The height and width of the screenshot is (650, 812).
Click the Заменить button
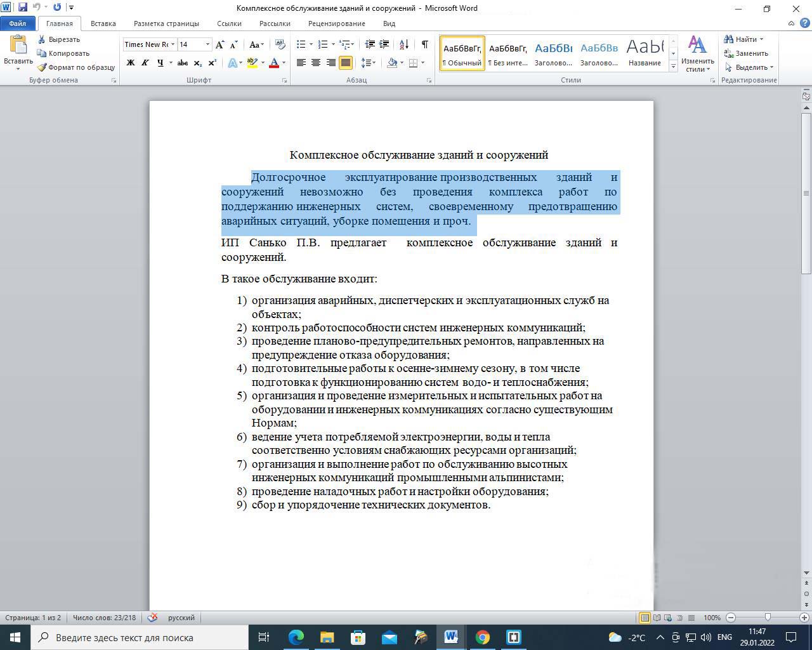click(x=747, y=53)
